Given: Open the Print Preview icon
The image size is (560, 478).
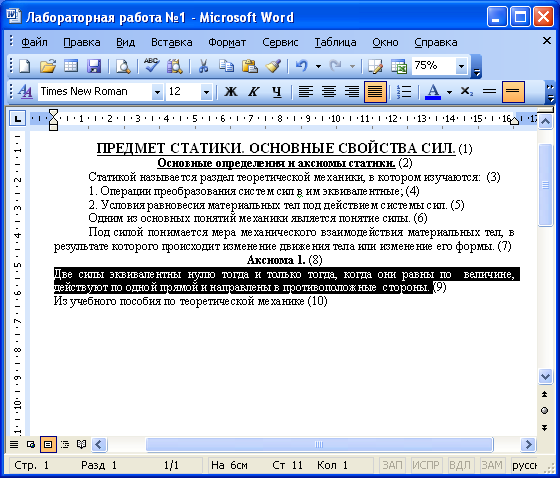Looking at the screenshot, I should [x=123, y=66].
